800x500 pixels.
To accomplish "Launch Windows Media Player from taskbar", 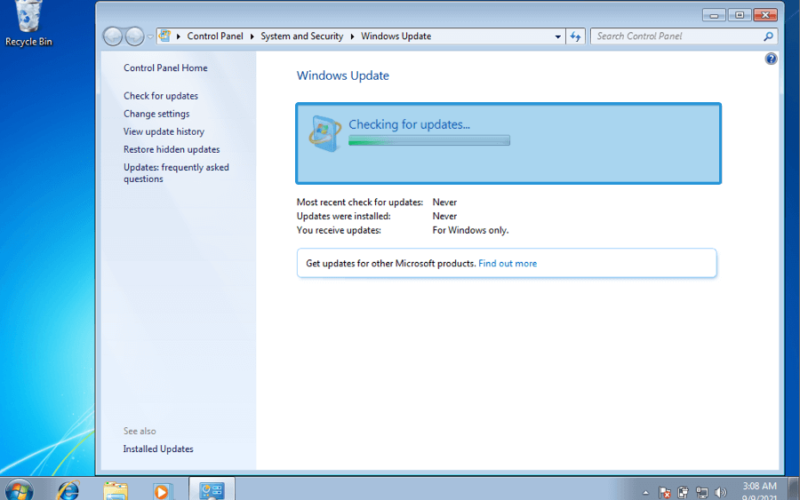I will [x=161, y=491].
